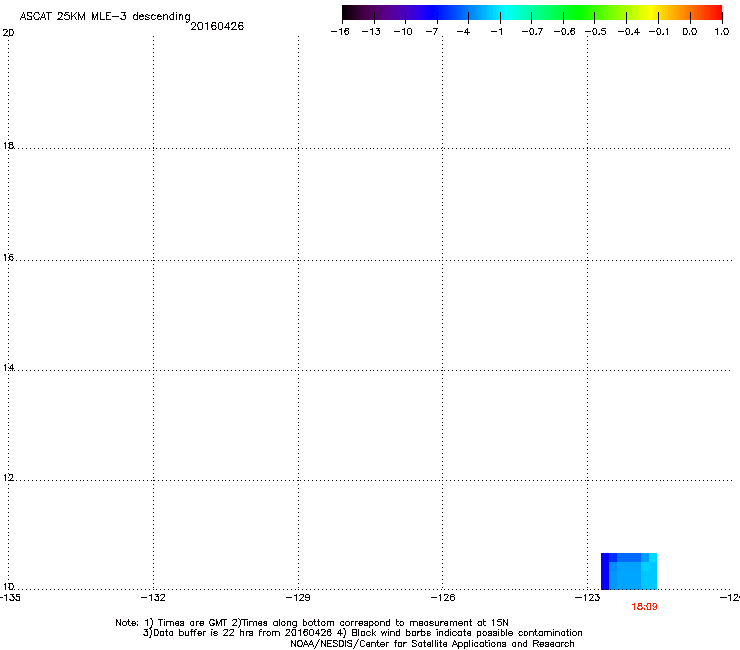Image resolution: width=740 pixels, height=650 pixels.
Task: Click the latitude label 12
Action: tap(8, 477)
